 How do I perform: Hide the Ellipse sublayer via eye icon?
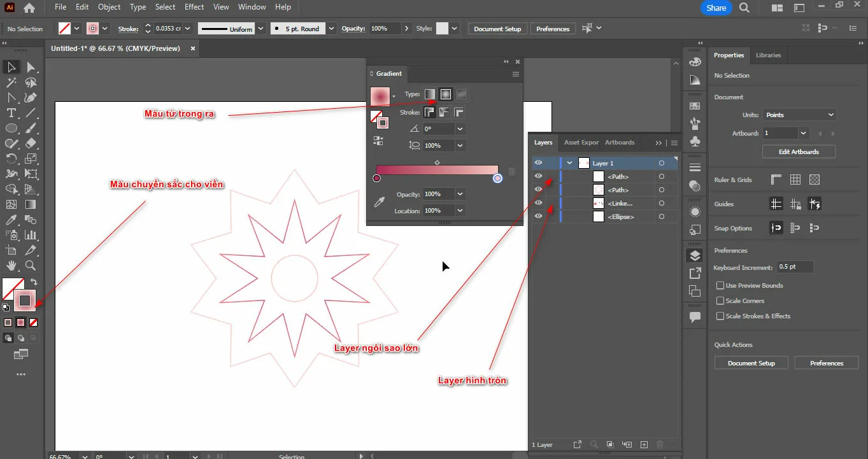click(x=538, y=216)
